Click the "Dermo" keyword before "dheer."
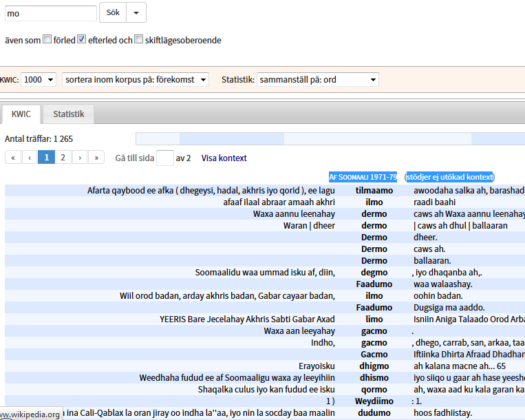 point(374,238)
